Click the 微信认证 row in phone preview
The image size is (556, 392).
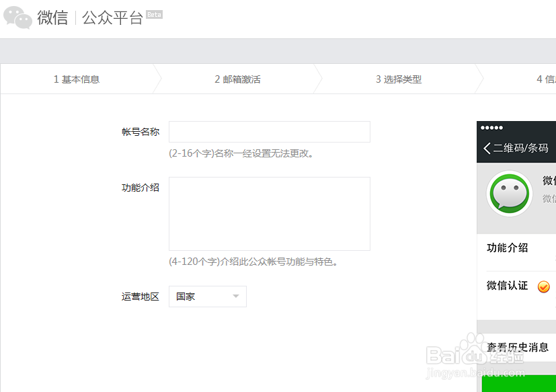[516, 295]
